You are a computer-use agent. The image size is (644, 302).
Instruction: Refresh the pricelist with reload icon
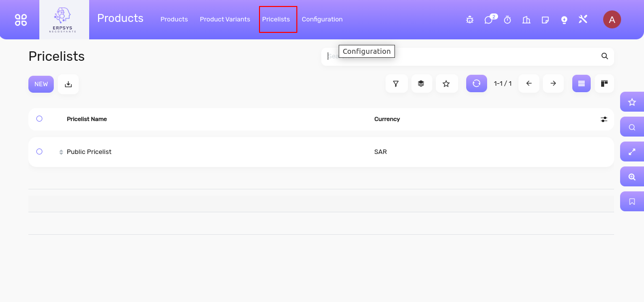[x=476, y=84]
